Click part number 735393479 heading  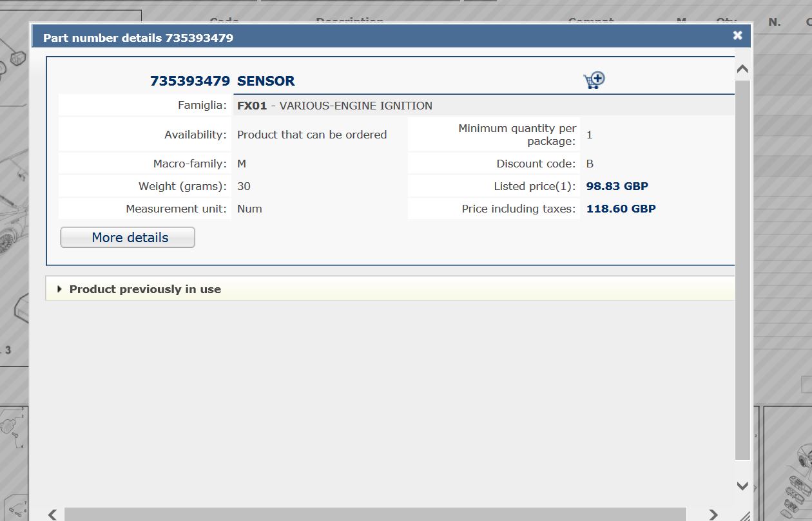tap(189, 81)
